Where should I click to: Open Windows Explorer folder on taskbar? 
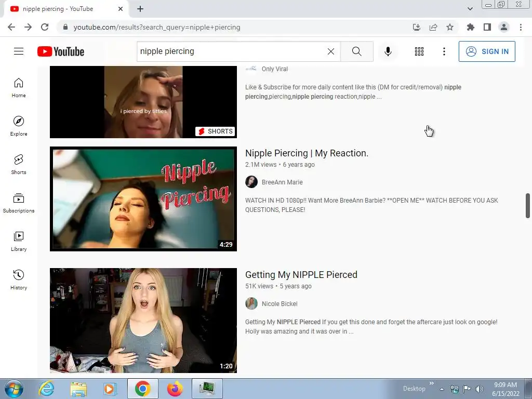[x=78, y=389]
